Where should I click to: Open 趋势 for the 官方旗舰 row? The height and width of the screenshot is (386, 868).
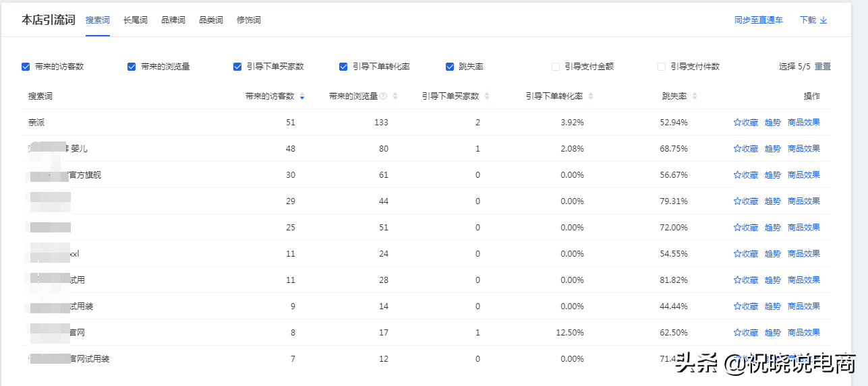773,175
